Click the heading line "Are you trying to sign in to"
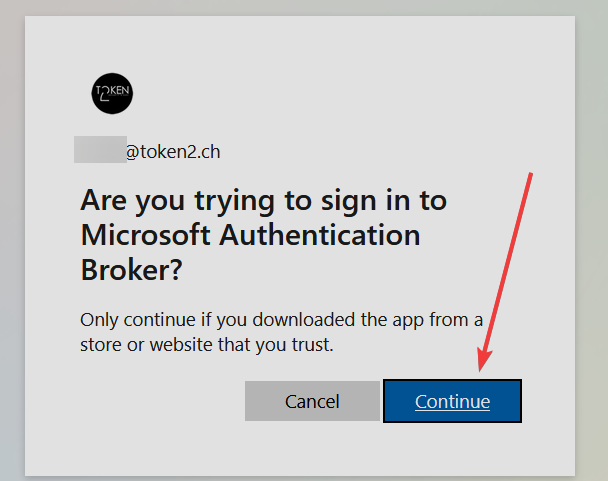Viewport: 608px width, 481px height. point(263,201)
